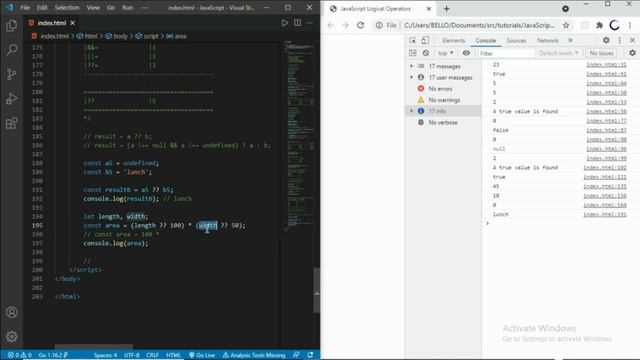Screen dimensions: 640x360
Task: Expand the 17 messages group
Action: point(411,66)
